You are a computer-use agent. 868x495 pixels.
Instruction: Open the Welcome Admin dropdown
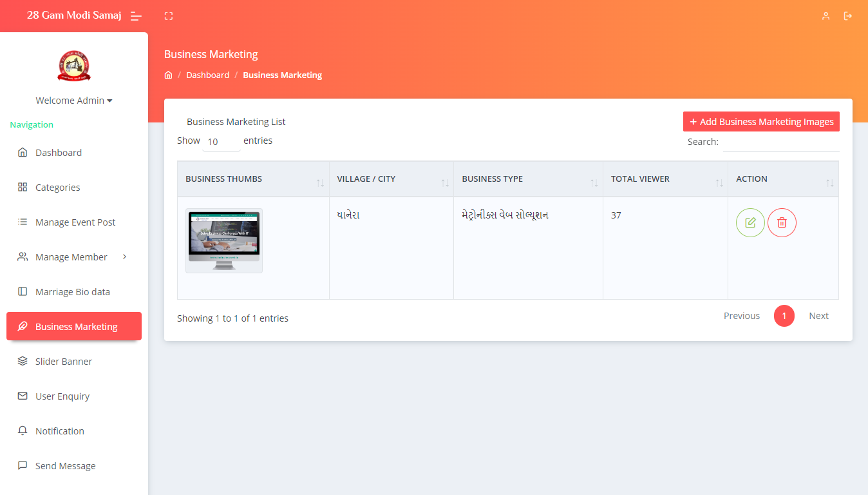click(x=74, y=101)
